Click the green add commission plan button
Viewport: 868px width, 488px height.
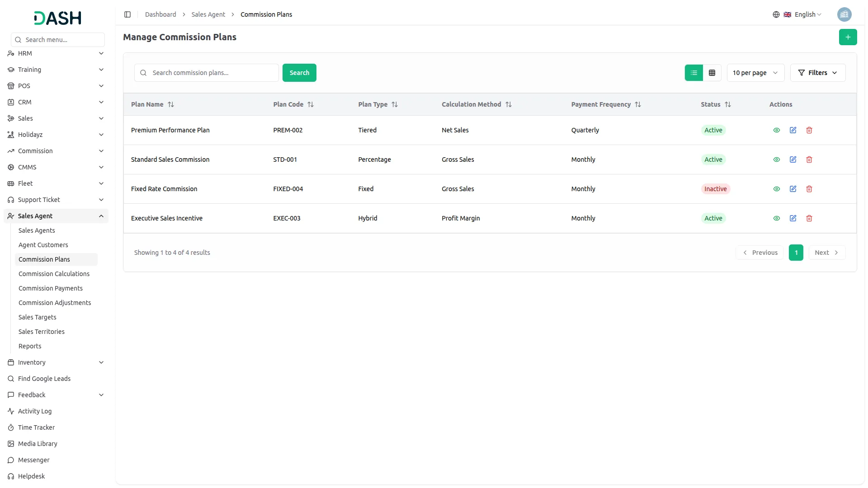point(848,37)
